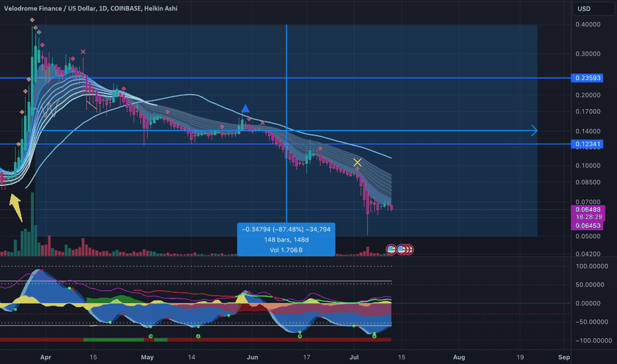The image size is (617, 364).
Task: Click the 0.10000 price scale label
Action: (x=588, y=165)
